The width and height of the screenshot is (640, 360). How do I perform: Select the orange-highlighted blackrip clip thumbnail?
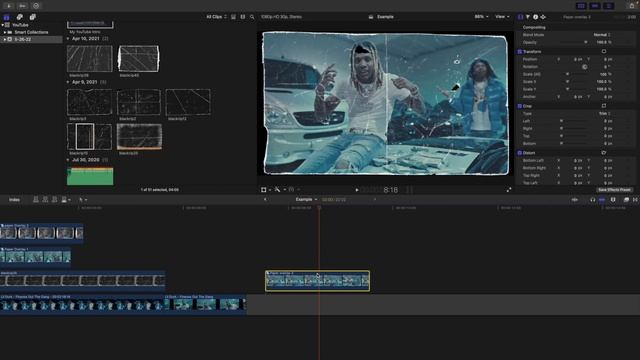point(139,136)
